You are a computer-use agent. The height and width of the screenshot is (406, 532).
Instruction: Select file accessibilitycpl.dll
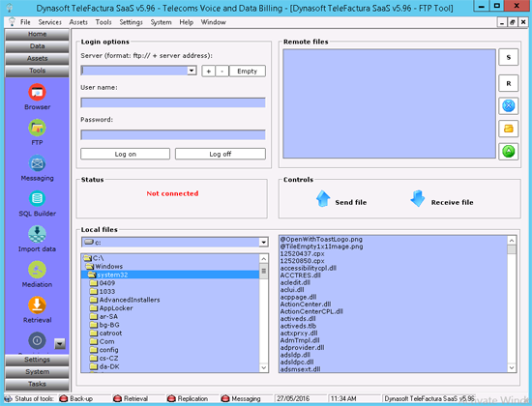[308, 268]
